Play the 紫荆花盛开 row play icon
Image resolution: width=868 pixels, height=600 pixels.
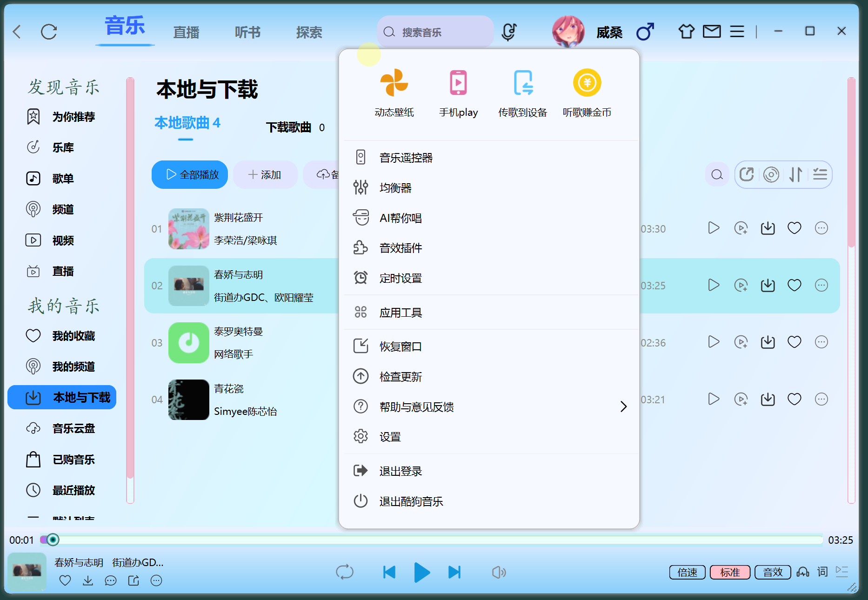point(714,228)
